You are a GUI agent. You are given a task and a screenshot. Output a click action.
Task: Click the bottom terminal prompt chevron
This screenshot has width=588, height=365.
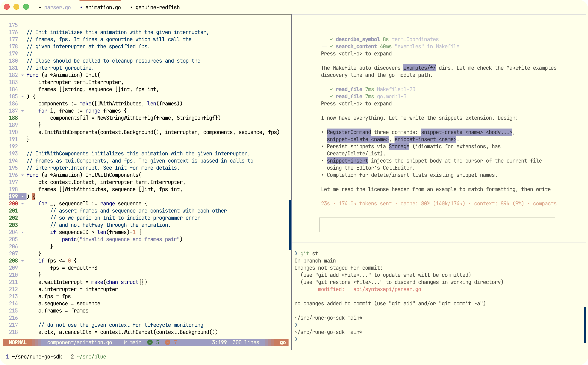tap(296, 339)
